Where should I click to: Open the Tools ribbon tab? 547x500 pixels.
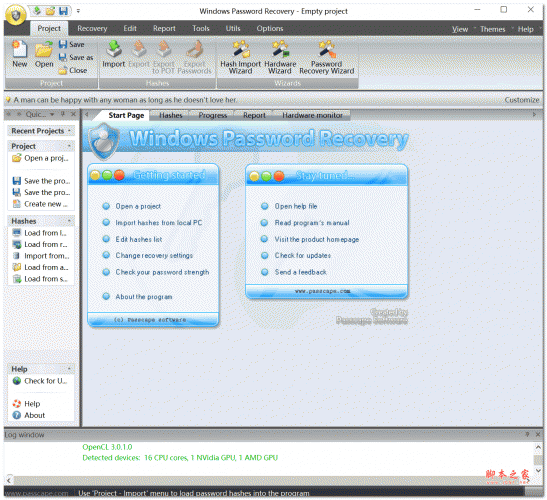tap(201, 29)
